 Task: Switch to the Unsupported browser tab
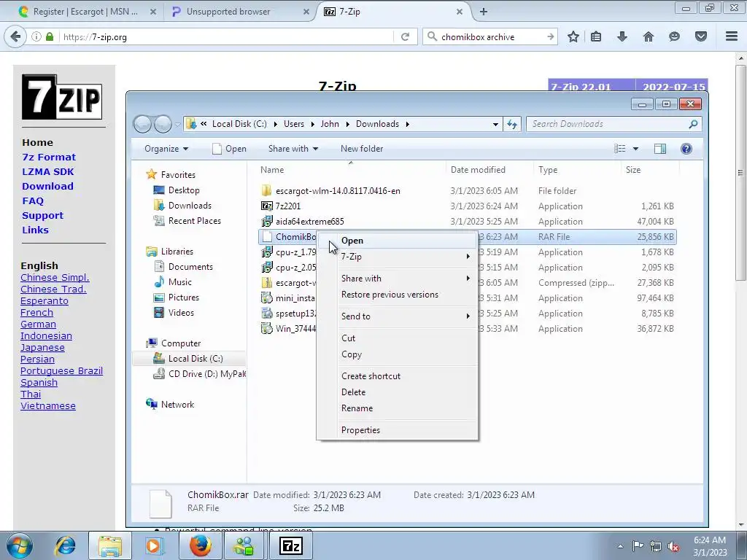(x=240, y=12)
